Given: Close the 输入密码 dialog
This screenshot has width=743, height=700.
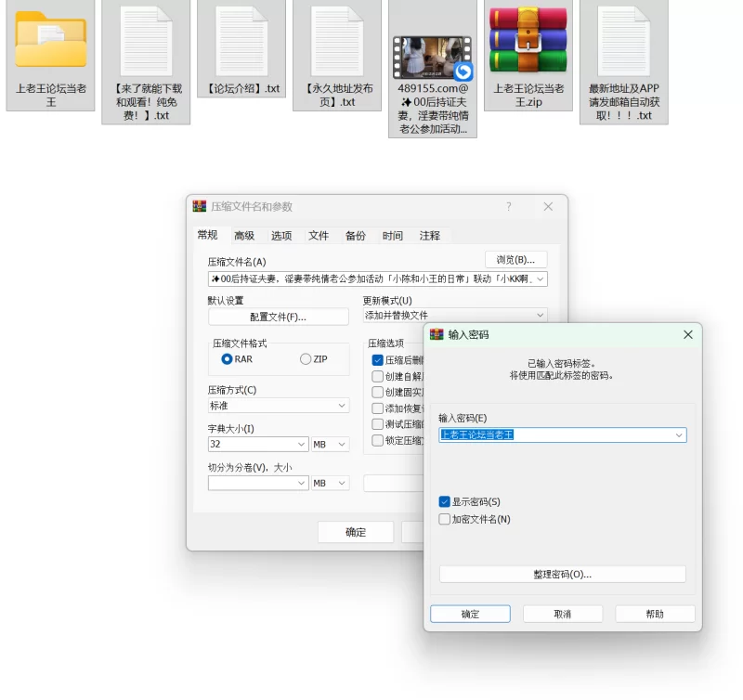Looking at the screenshot, I should [688, 334].
